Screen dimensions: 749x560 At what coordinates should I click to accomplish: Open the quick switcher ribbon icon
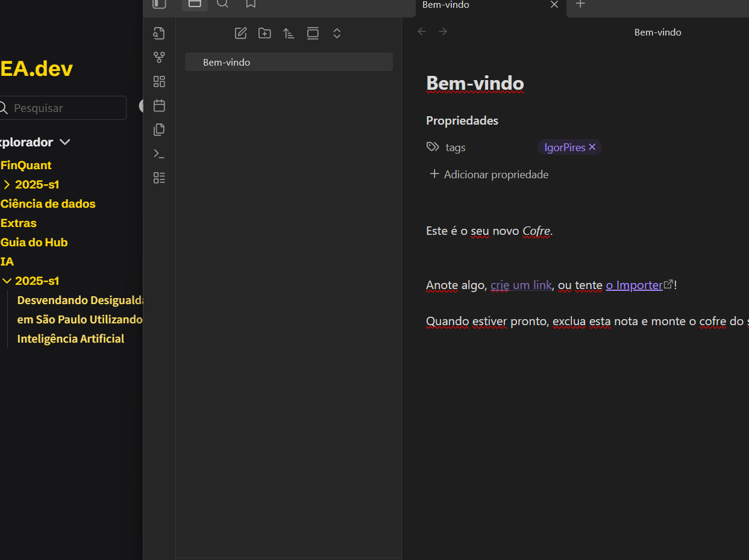159,33
